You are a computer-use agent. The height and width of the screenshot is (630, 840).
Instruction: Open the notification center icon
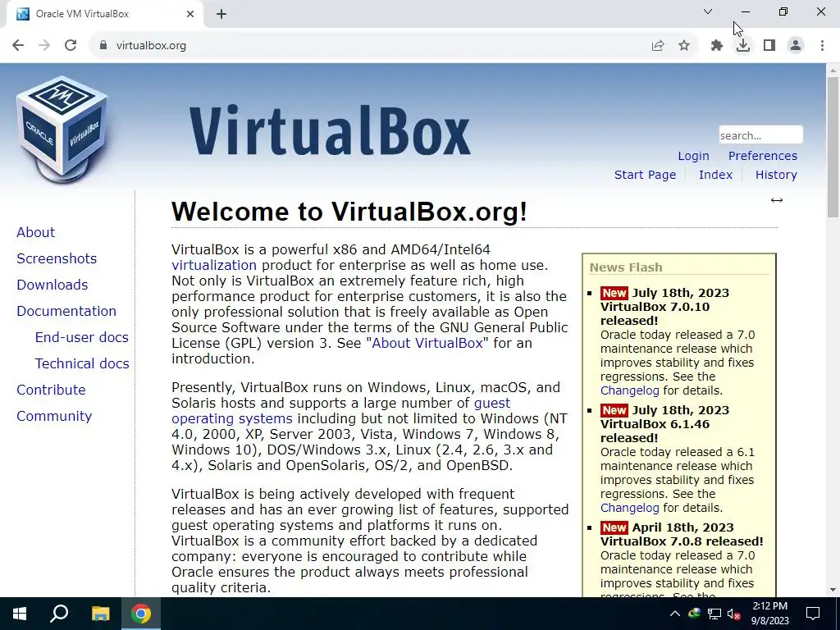813,614
